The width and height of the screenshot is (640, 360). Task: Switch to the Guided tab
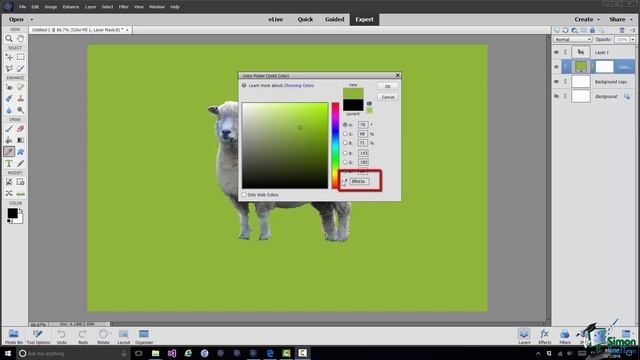point(335,20)
